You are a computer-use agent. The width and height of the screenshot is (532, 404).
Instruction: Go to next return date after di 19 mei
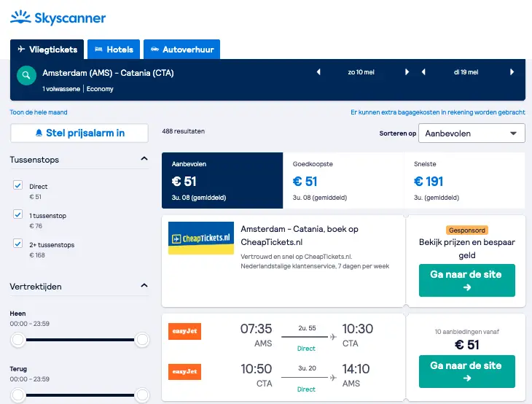(512, 72)
